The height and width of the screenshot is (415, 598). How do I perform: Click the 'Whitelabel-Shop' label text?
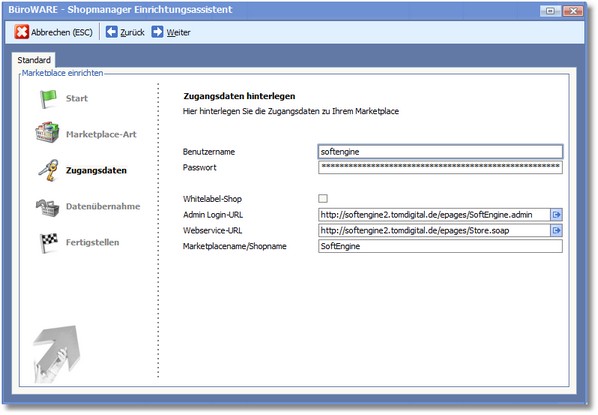(212, 199)
